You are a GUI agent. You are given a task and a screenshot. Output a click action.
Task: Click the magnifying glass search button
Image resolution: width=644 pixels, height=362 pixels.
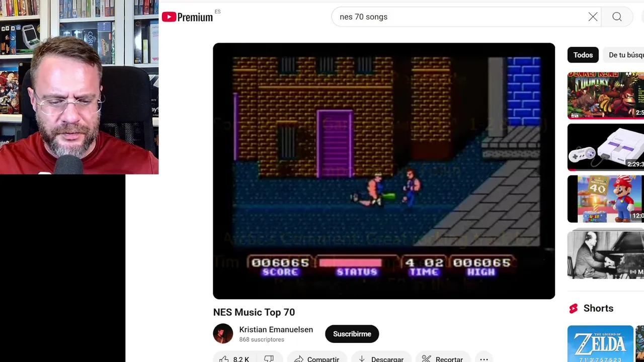(617, 17)
